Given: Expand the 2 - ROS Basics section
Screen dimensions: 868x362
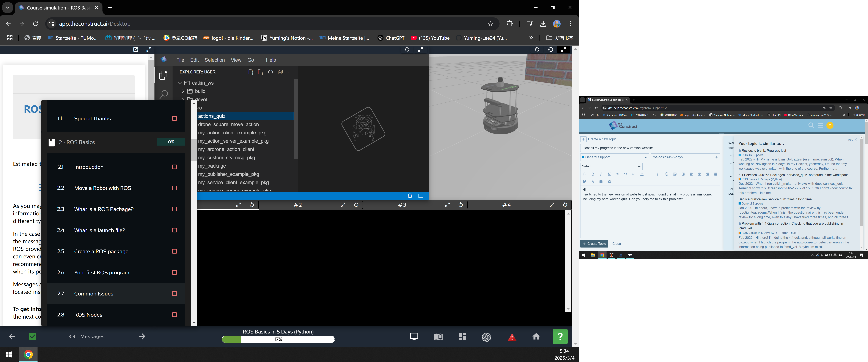Looking at the screenshot, I should (116, 142).
